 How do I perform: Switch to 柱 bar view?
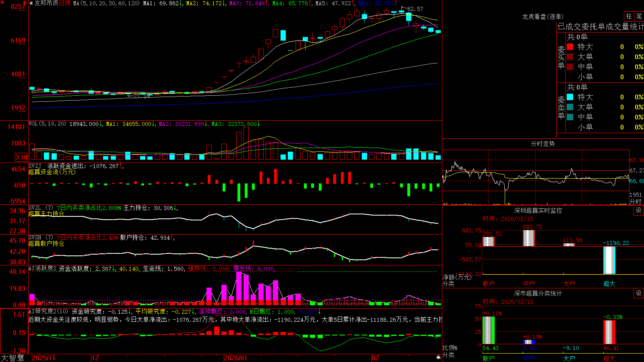click(x=629, y=16)
